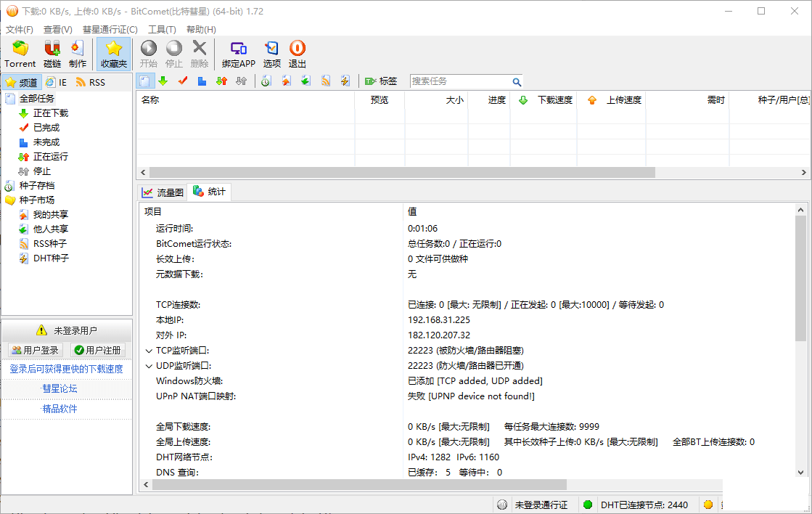Open a Torrent file via toolbar
The height and width of the screenshot is (514, 812).
click(20, 54)
